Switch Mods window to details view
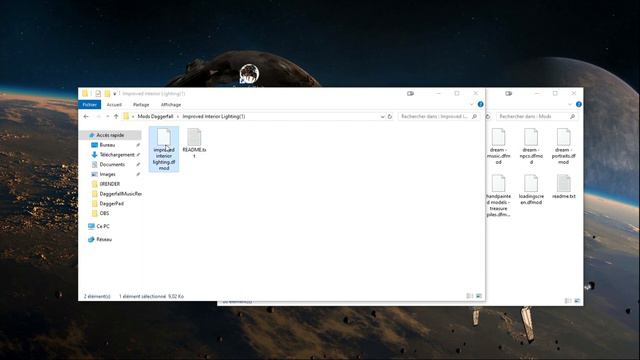Viewport: 640px width, 360px height. pos(568,301)
